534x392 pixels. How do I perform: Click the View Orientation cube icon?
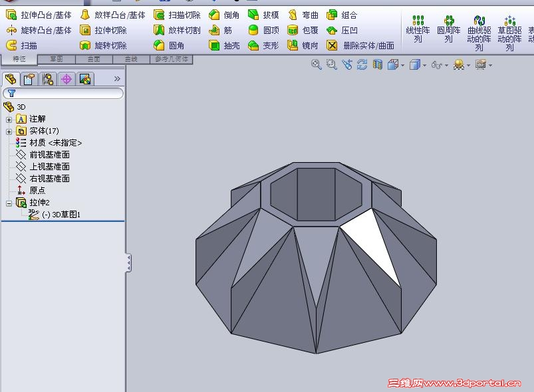pyautogui.click(x=393, y=64)
